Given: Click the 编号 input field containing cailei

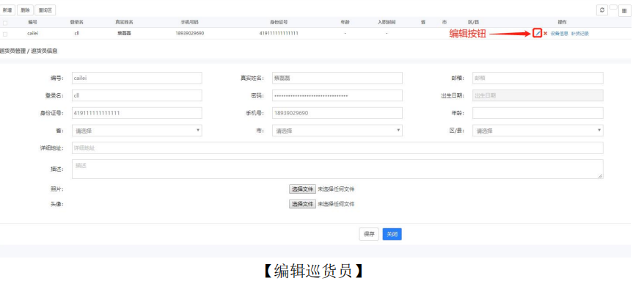Looking at the screenshot, I should (x=136, y=78).
